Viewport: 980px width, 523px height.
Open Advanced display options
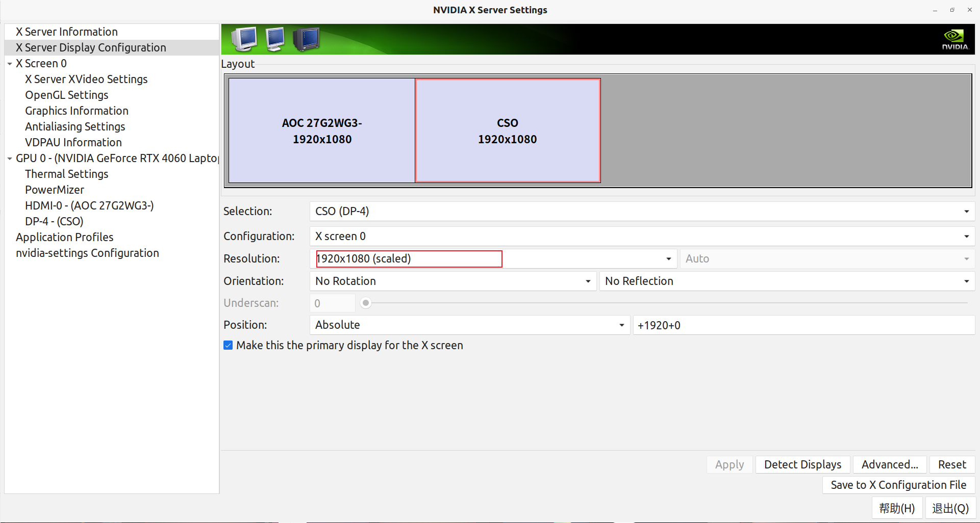pos(890,464)
